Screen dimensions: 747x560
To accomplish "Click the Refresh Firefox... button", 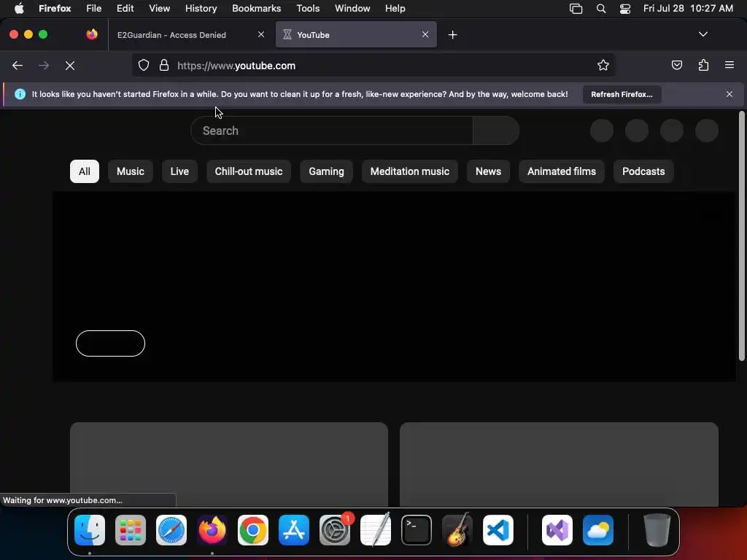I will (622, 94).
